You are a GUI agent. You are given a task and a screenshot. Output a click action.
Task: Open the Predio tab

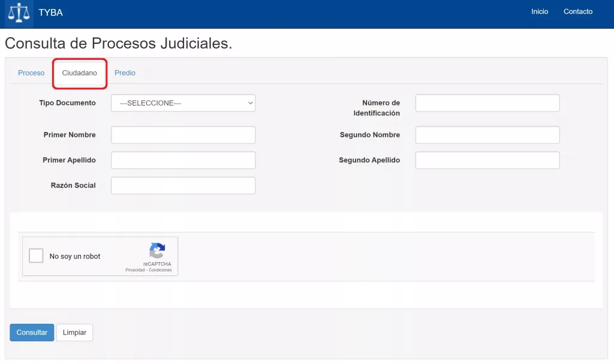(x=125, y=73)
